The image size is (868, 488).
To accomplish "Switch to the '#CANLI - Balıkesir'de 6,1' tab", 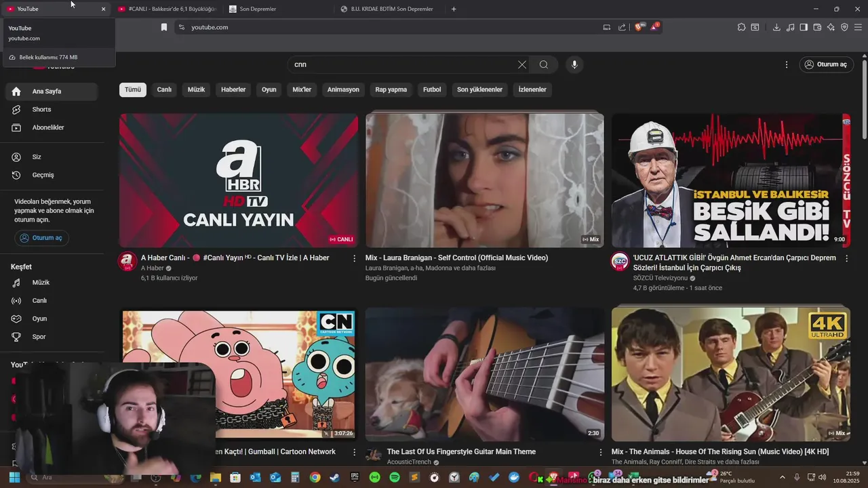I will click(x=166, y=9).
